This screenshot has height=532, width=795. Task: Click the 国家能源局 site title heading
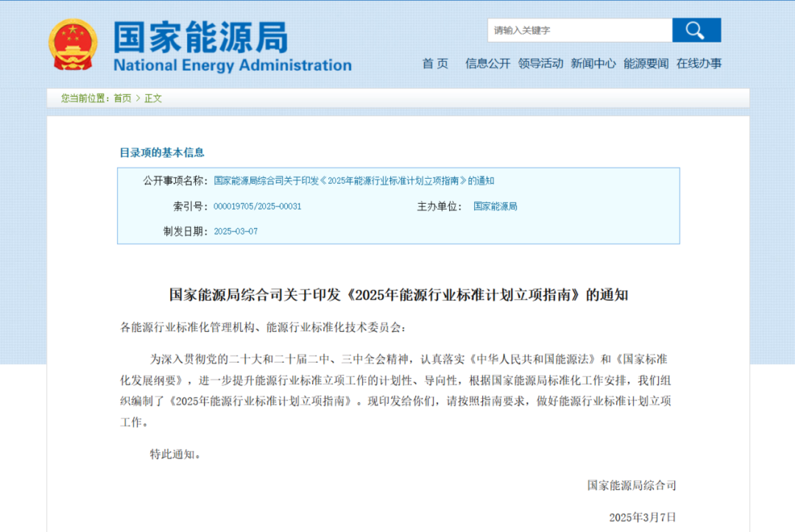(x=200, y=37)
